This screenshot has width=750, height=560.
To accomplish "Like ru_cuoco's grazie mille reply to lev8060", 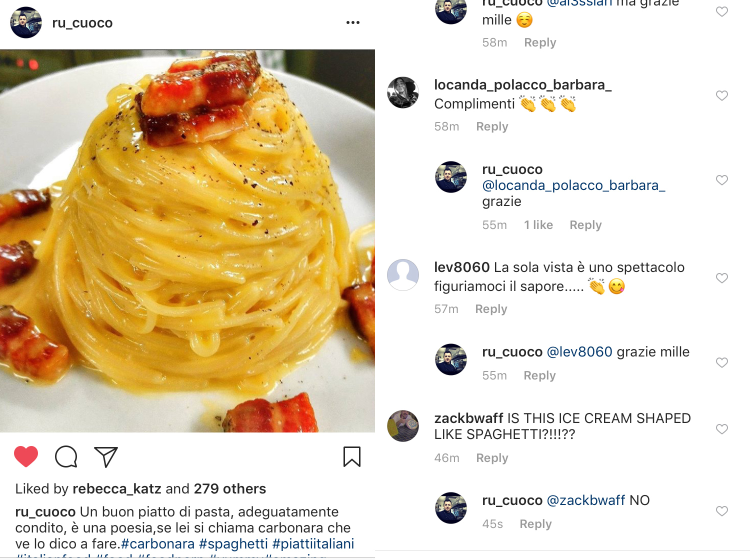I will coord(721,362).
